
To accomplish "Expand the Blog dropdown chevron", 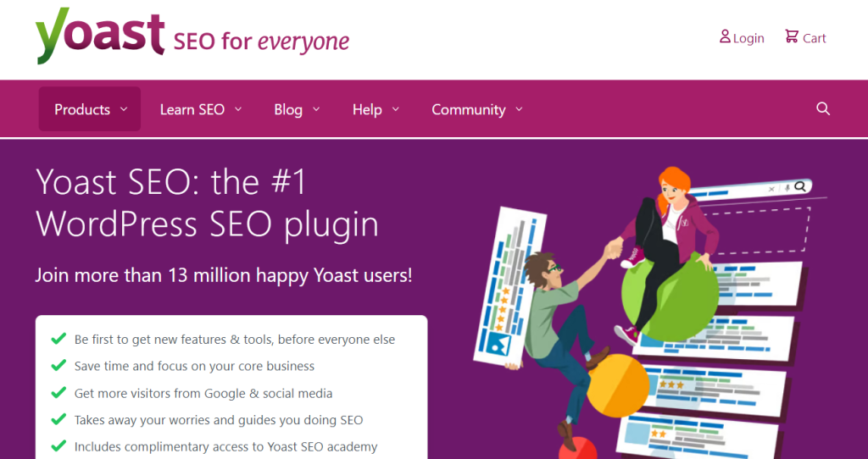I will tap(316, 109).
